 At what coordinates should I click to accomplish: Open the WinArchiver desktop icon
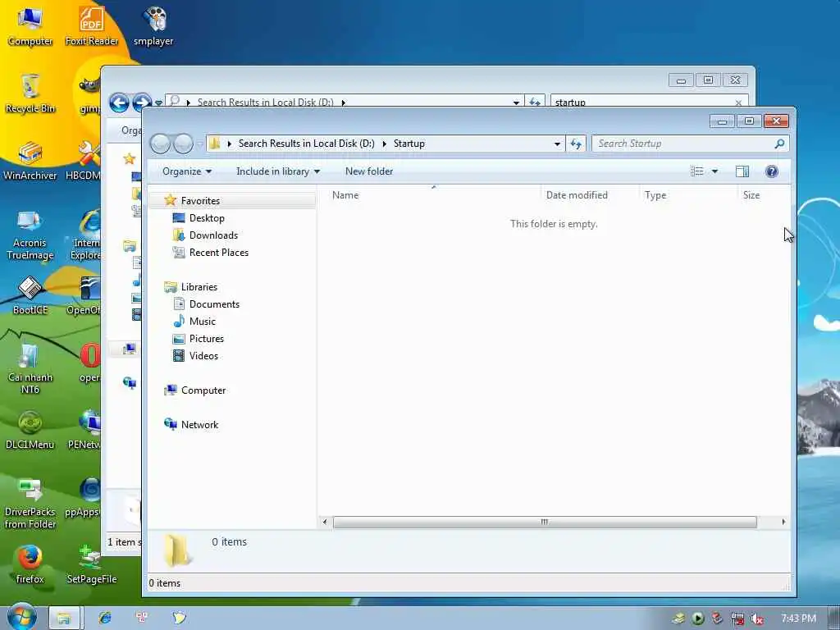pos(30,160)
